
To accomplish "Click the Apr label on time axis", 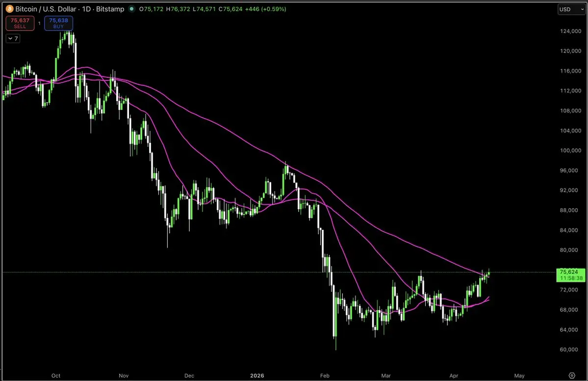I will pos(454,376).
